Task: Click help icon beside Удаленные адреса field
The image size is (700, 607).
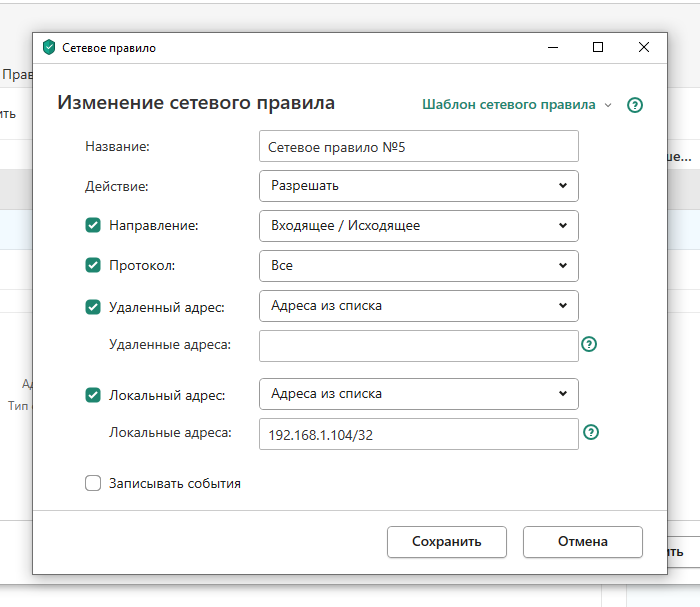Action: click(590, 344)
